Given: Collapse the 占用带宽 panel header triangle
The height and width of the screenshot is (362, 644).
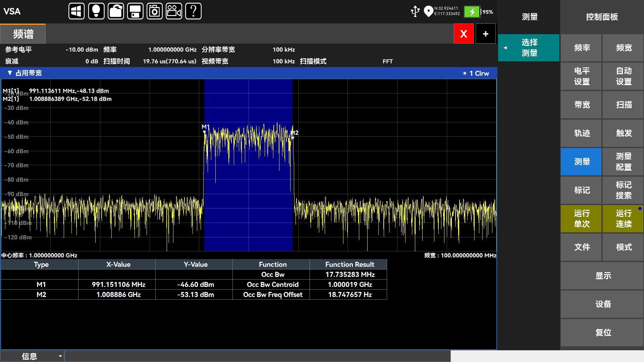Looking at the screenshot, I should 10,73.
